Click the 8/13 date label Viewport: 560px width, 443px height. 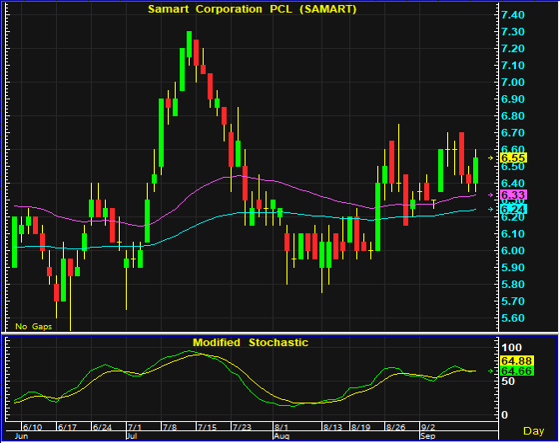(x=332, y=427)
